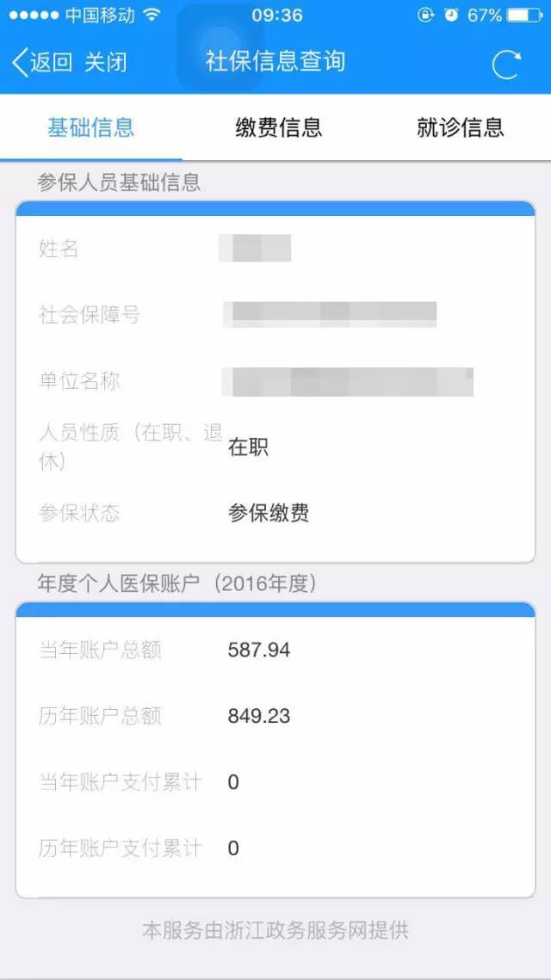This screenshot has height=980, width=551.
Task: Open the 就诊信息 tab
Action: (460, 128)
